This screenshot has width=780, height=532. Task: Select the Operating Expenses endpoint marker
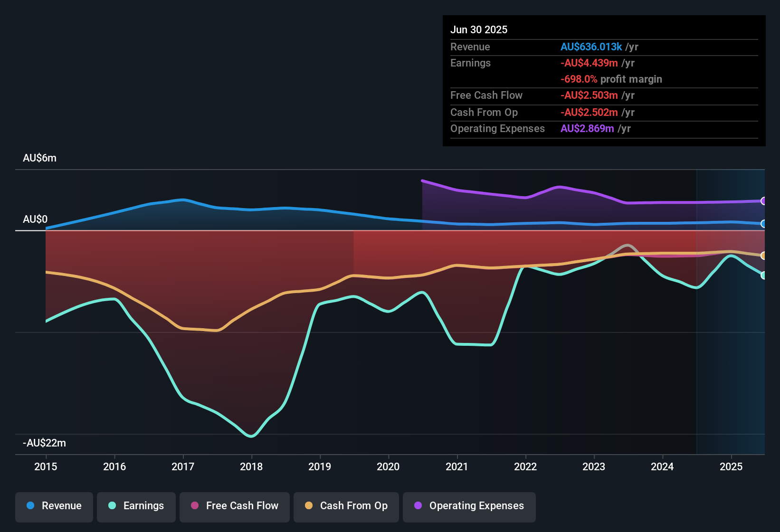coord(764,201)
